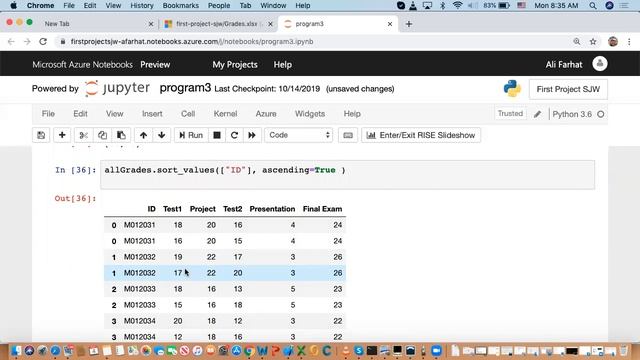Open the Cell menu

(x=188, y=114)
